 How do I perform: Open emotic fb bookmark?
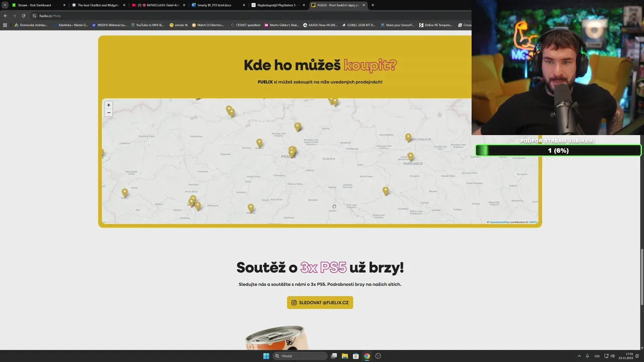[179, 25]
